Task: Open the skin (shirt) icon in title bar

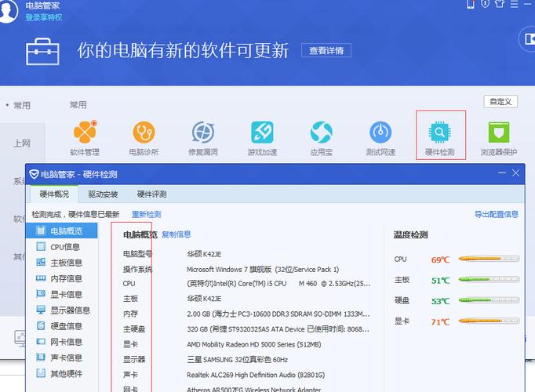Action: [x=500, y=4]
